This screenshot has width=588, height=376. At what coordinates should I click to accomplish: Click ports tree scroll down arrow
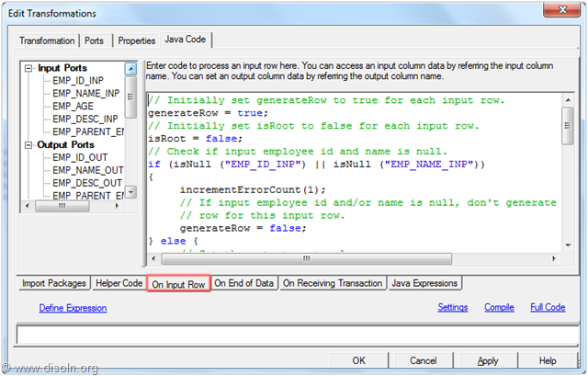coord(130,192)
